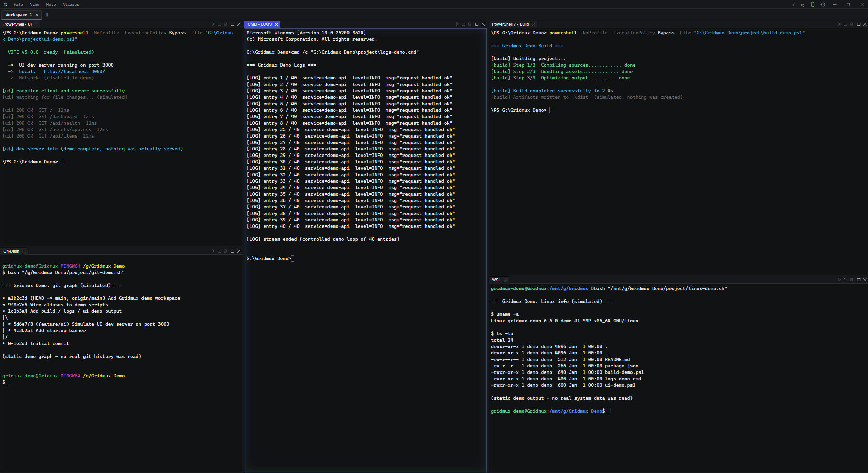This screenshot has height=473, width=868.
Task: Maximize the PowerShell - UI pane
Action: 232,24
